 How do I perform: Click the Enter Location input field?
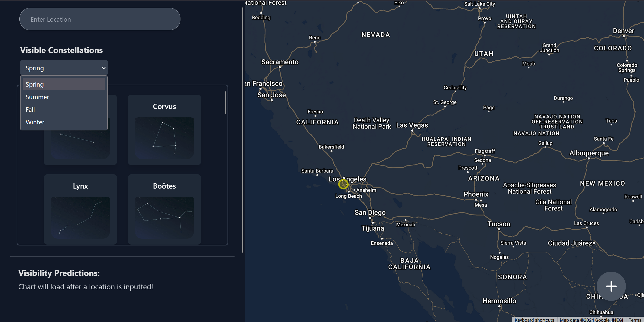100,19
